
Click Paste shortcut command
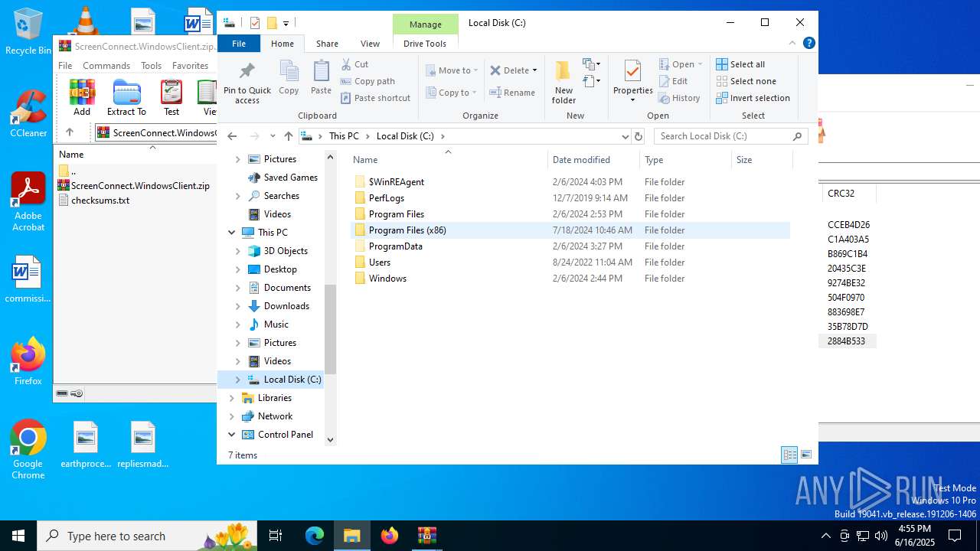pyautogui.click(x=376, y=98)
